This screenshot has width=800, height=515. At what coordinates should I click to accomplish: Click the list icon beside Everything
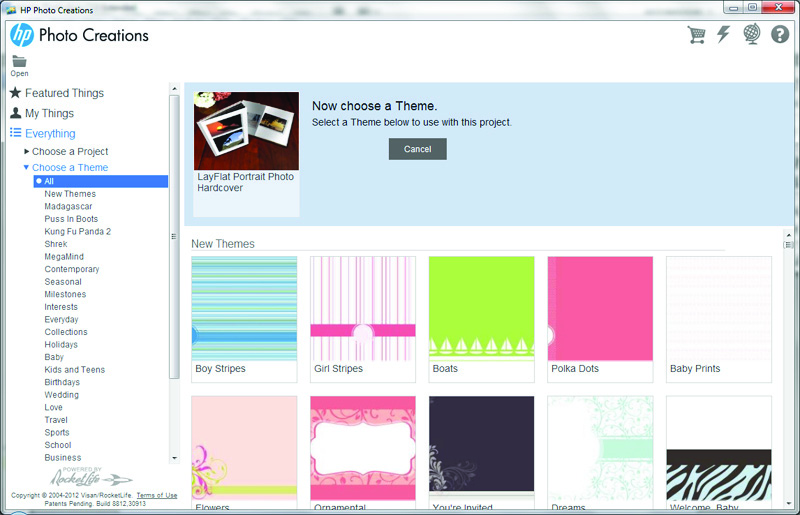(15, 133)
